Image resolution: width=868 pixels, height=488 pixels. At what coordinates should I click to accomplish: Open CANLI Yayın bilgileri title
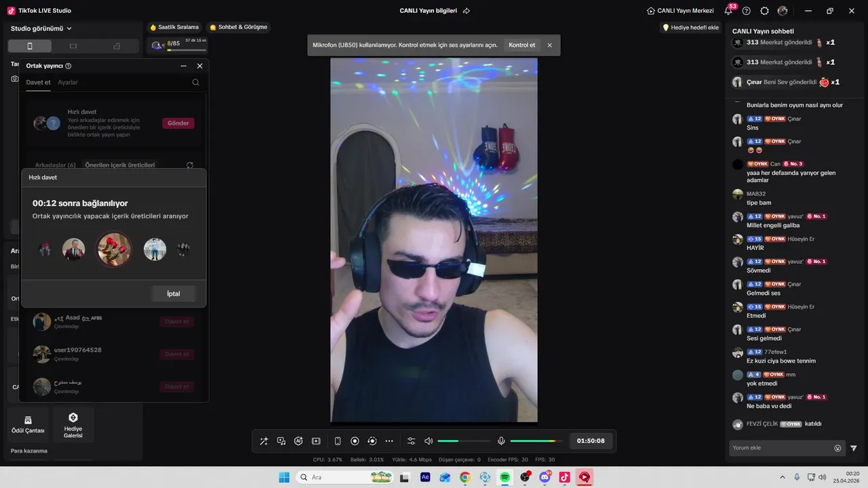click(x=429, y=11)
